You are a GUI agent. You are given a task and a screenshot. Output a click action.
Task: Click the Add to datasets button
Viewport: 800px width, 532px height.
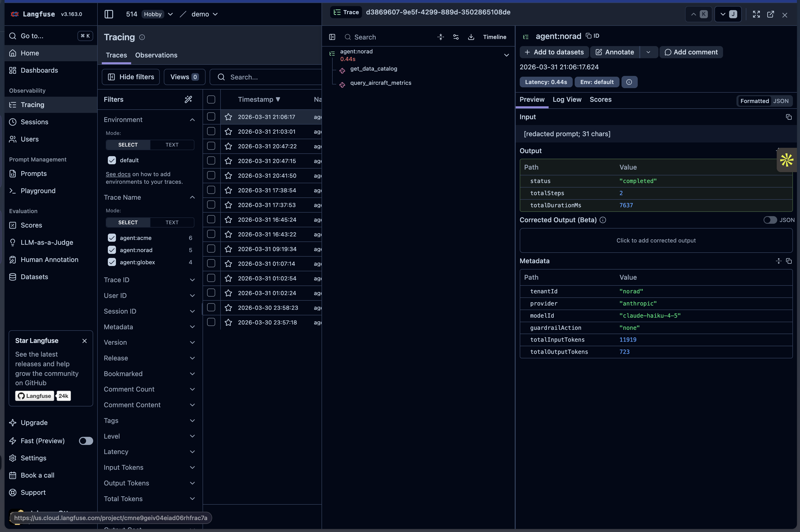pos(554,52)
